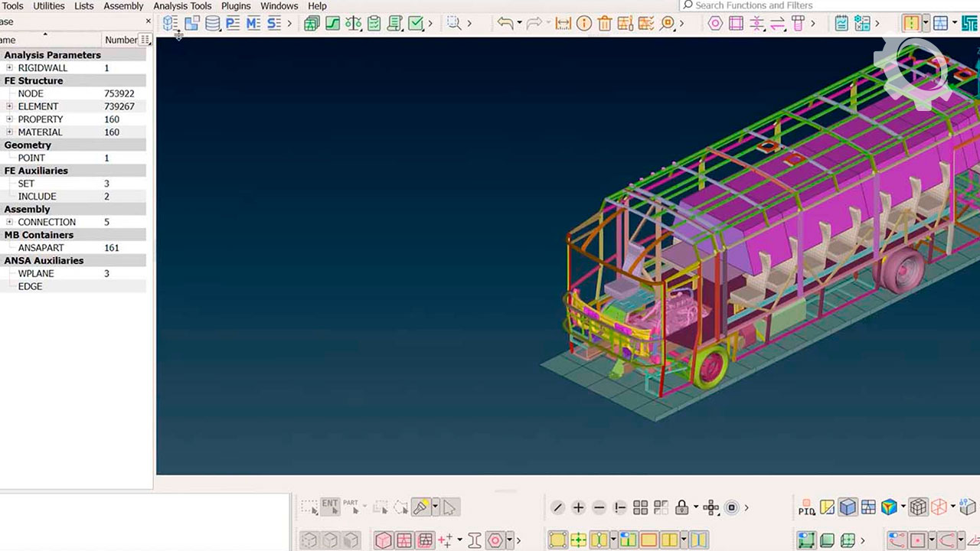This screenshot has width=980, height=551.
Task: Open the dropdown arrow beside Undo
Action: 519,23
